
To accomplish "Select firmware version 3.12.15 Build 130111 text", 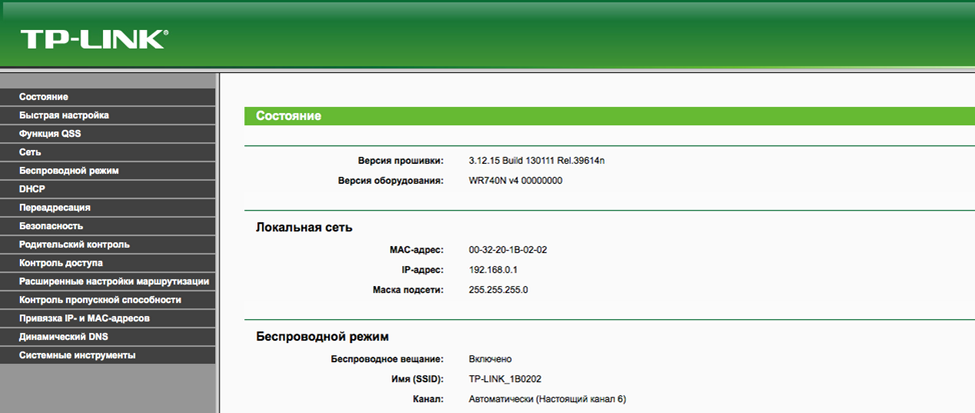I will pyautogui.click(x=537, y=161).
